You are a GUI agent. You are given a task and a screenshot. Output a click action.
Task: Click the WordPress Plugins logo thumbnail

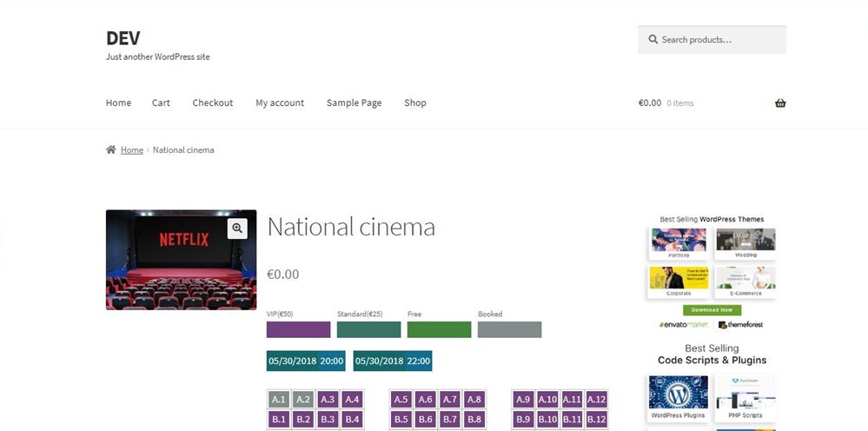[679, 393]
